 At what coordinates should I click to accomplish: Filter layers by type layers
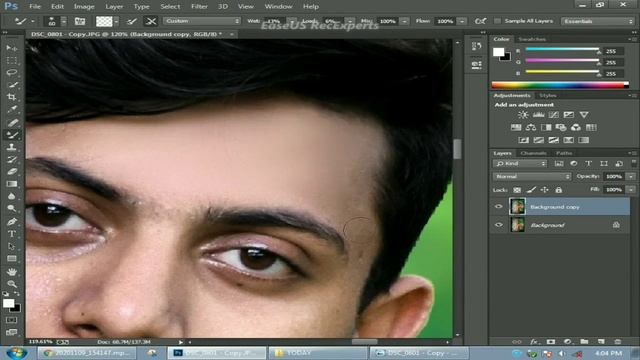tap(589, 163)
